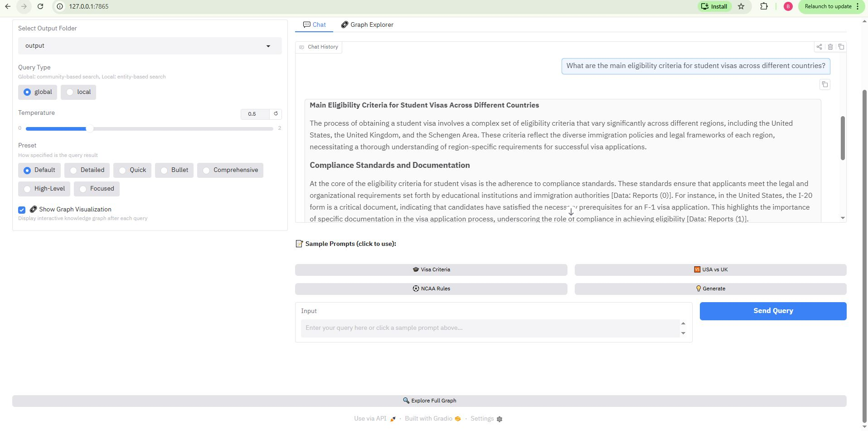Click "Compliance Standards and Documentation" heading
The width and height of the screenshot is (868, 431).
coord(390,165)
